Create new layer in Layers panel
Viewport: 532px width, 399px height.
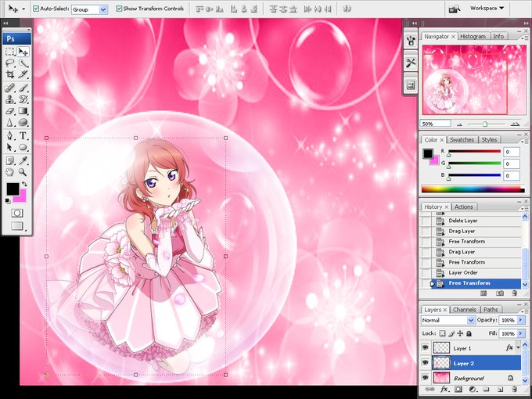[x=501, y=389]
